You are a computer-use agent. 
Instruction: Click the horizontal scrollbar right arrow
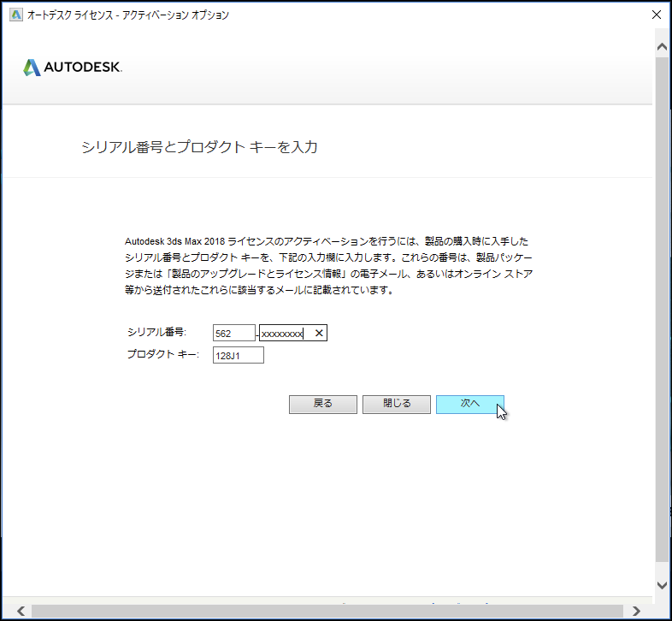point(636,611)
